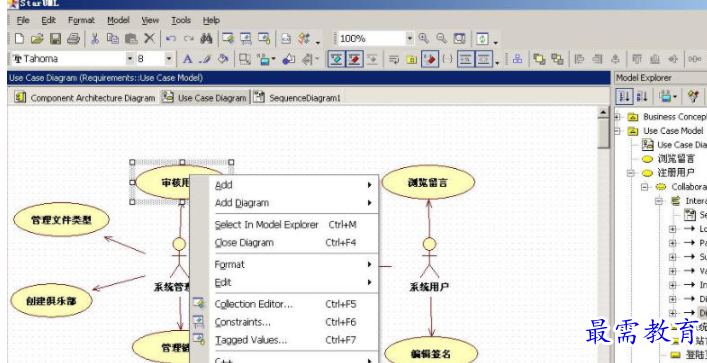The image size is (707, 363).
Task: Redo the undone action
Action: (188, 39)
